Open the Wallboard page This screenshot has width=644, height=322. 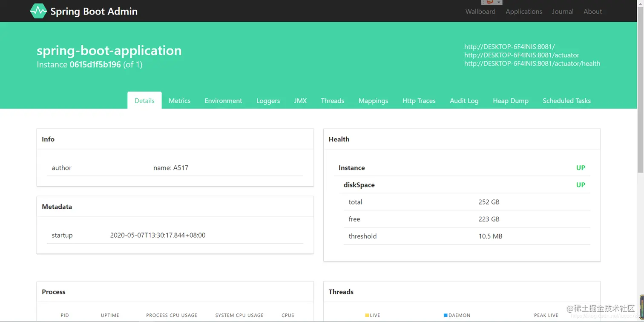pos(480,11)
